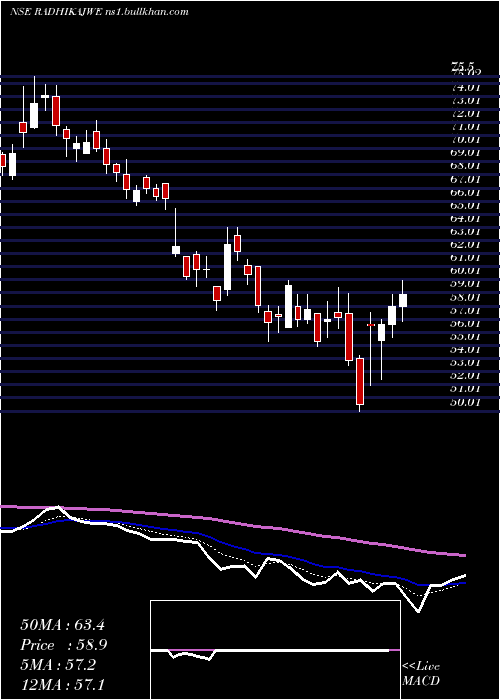The height and width of the screenshot is (700, 500).
Task: Click the 68.01 price axis label
Action: click(466, 166)
